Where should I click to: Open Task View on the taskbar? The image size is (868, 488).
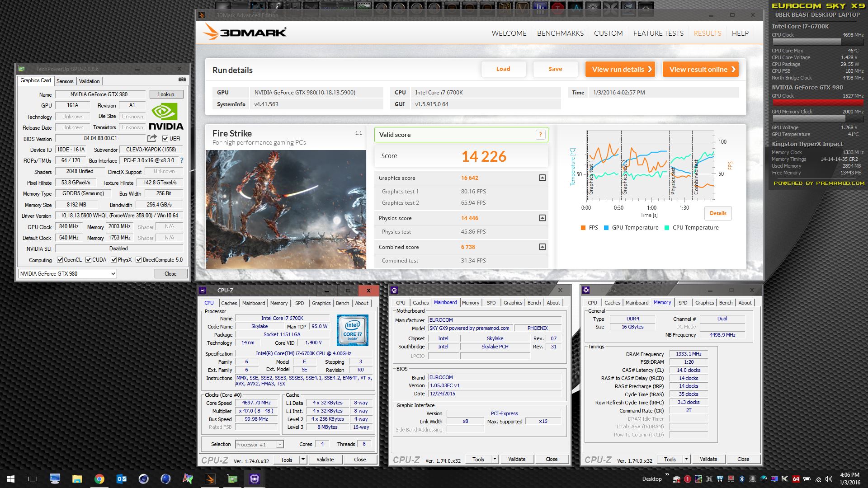[x=33, y=479]
